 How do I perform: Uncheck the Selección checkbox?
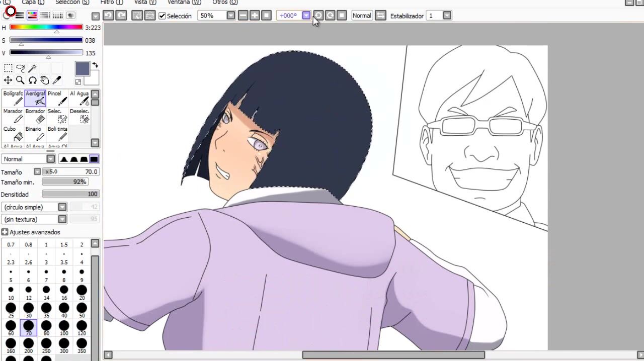point(162,16)
